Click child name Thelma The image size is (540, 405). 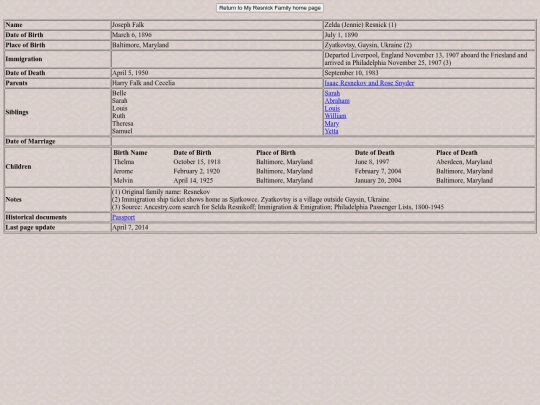(124, 162)
